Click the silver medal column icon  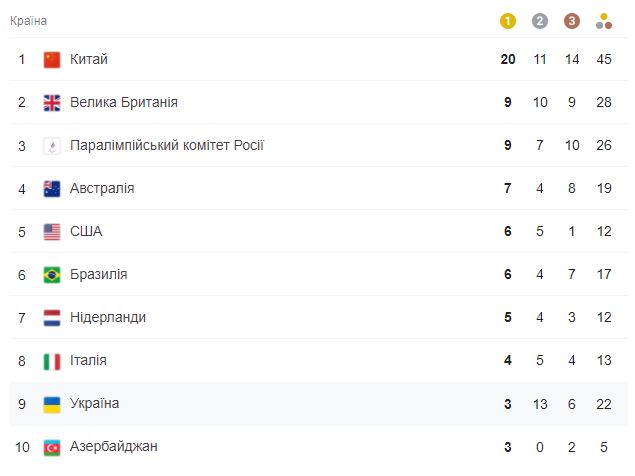coord(539,21)
